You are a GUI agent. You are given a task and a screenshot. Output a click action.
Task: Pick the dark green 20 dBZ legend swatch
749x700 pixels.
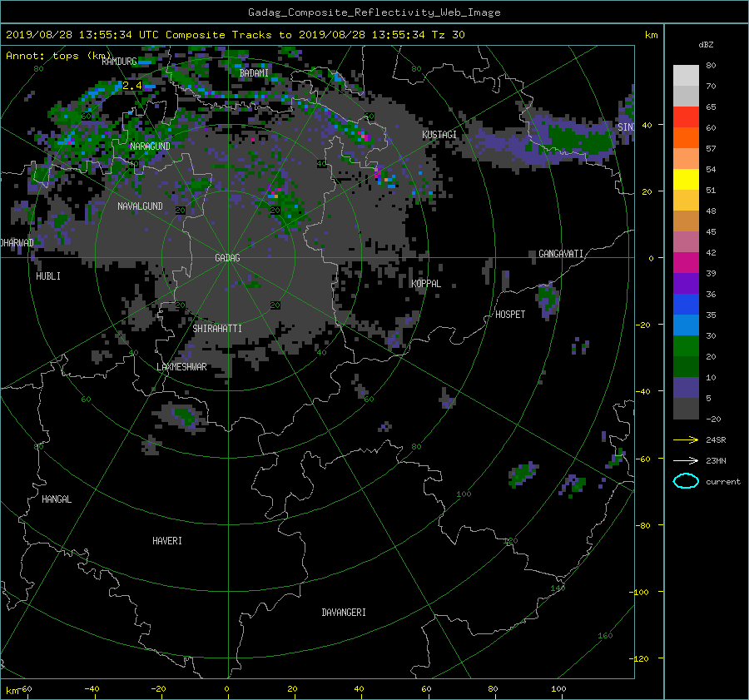pyautogui.click(x=686, y=366)
